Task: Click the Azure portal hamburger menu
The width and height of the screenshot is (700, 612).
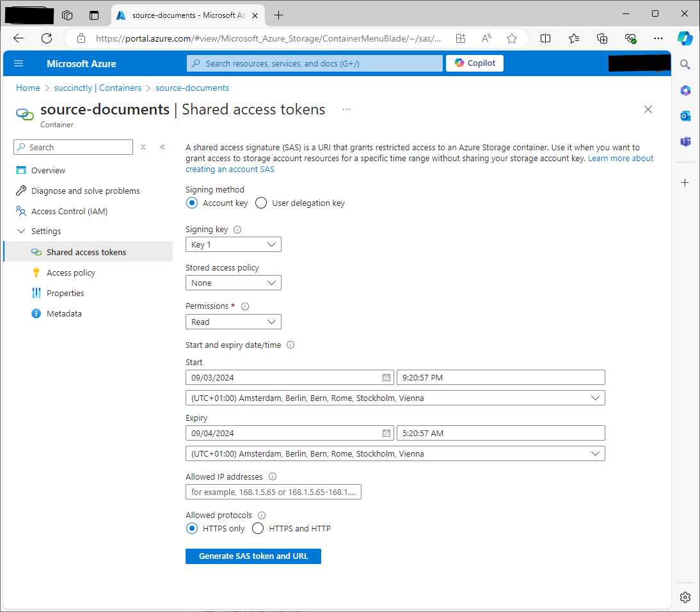Action: click(18, 63)
